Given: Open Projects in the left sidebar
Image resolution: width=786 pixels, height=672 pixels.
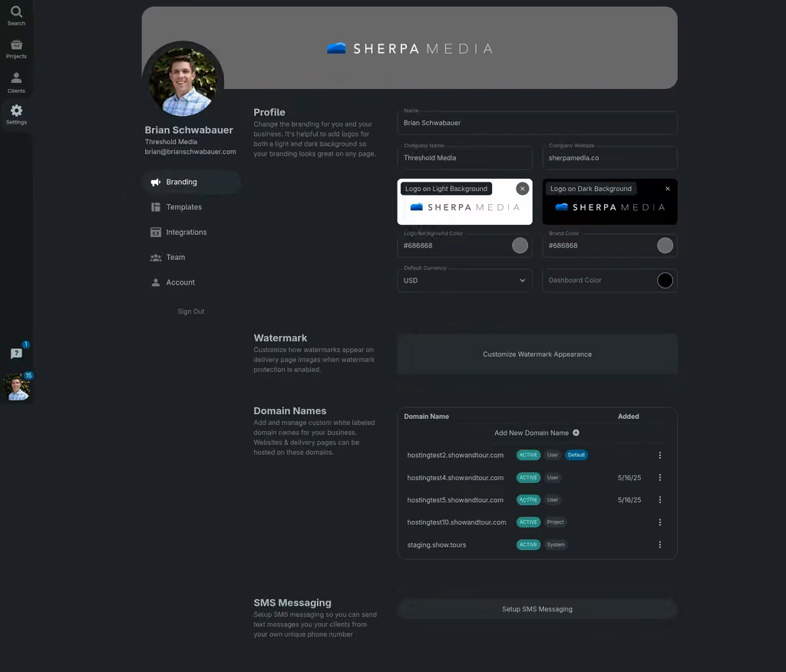Looking at the screenshot, I should click(x=16, y=49).
